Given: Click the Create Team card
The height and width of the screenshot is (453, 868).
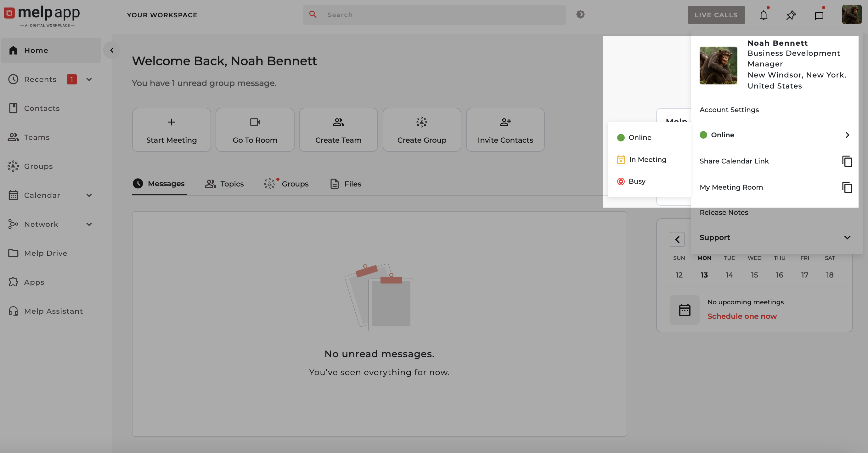Looking at the screenshot, I should (x=338, y=130).
